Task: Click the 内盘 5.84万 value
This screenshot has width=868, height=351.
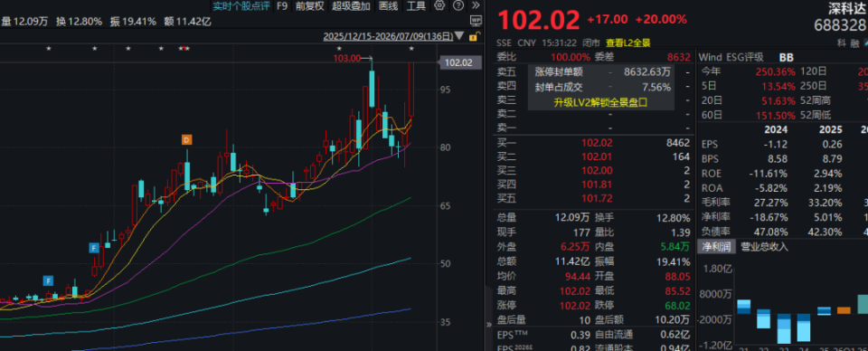Action: pyautogui.click(x=675, y=248)
